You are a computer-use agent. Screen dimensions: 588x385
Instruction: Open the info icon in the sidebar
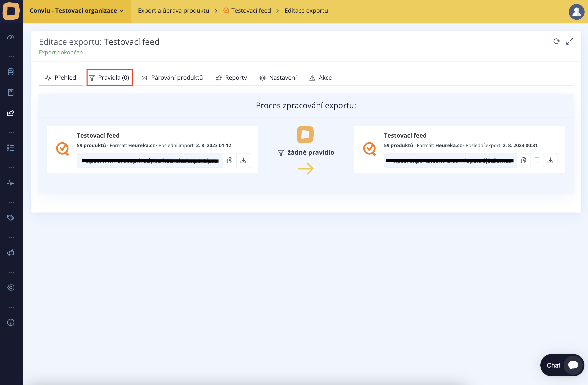click(x=11, y=322)
